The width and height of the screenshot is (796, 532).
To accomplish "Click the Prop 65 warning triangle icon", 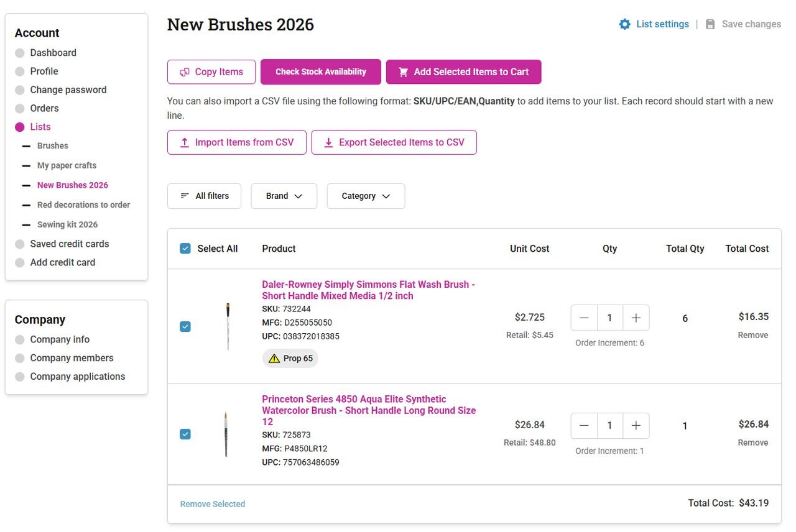I will coord(274,359).
